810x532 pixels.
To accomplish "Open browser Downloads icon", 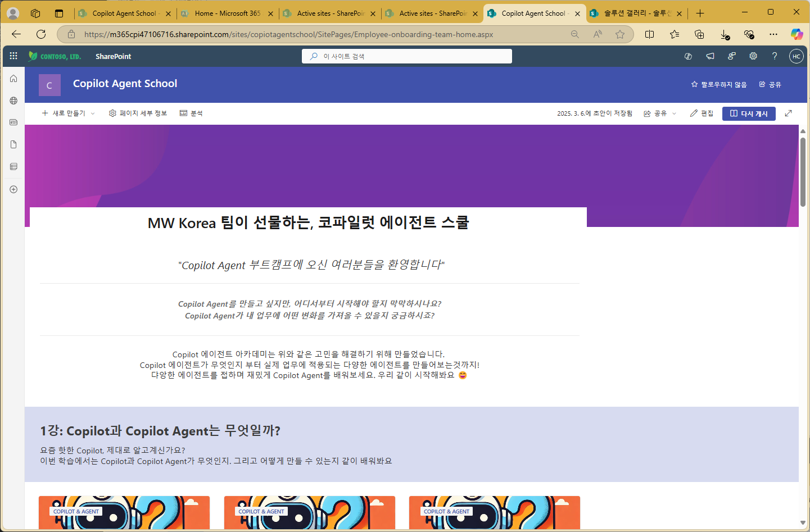I will click(x=725, y=34).
